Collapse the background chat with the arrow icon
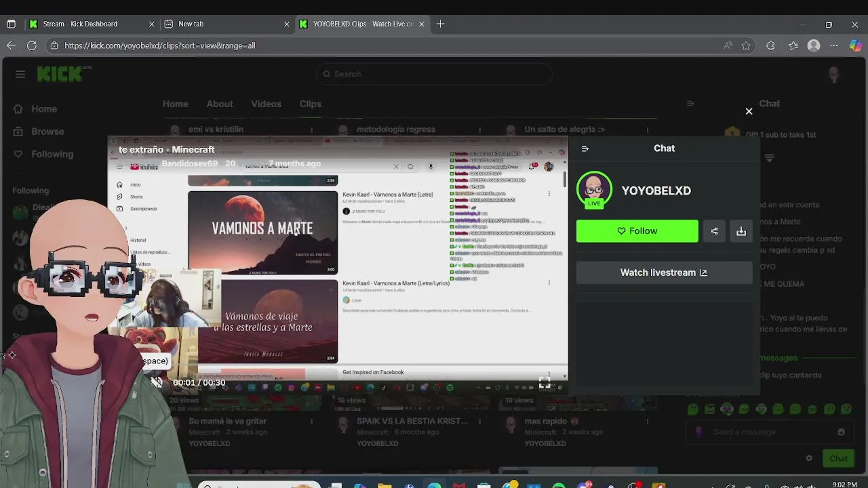This screenshot has width=868, height=488. tap(690, 104)
